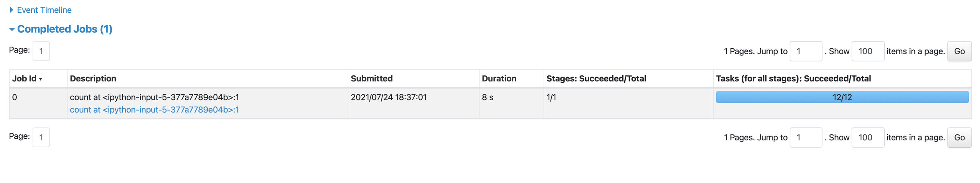Open the blue count at ipython-input link

coord(154,110)
